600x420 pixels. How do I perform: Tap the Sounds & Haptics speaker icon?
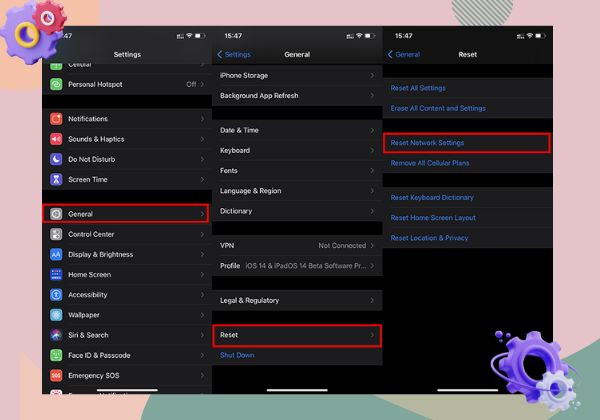(56, 139)
